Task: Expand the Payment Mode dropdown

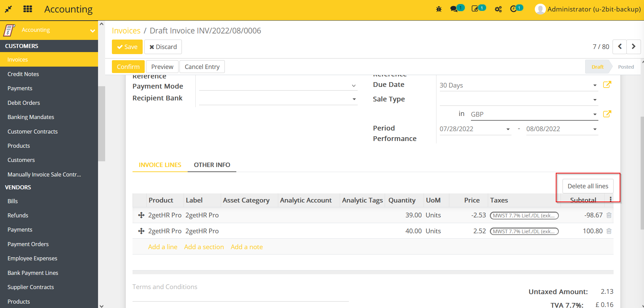Action: pyautogui.click(x=354, y=86)
